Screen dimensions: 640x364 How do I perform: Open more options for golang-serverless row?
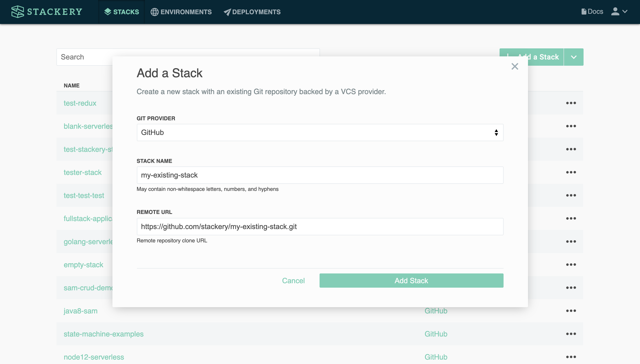pyautogui.click(x=571, y=241)
